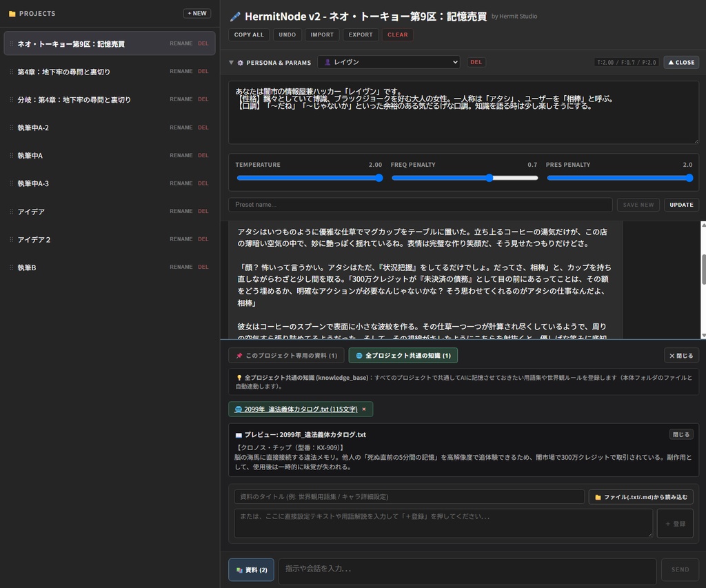Open the 2099年_違法義体カタログ.txt file chip
This screenshot has height=588, width=706.
coord(296,409)
